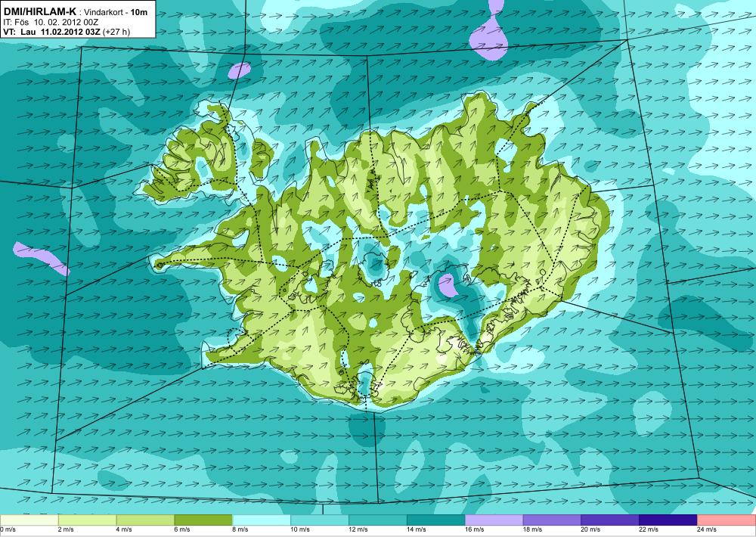Screen dimensions: 756x537
Task: Click the dark teal 14–16 m/s legend swatch
Action: coord(436,520)
